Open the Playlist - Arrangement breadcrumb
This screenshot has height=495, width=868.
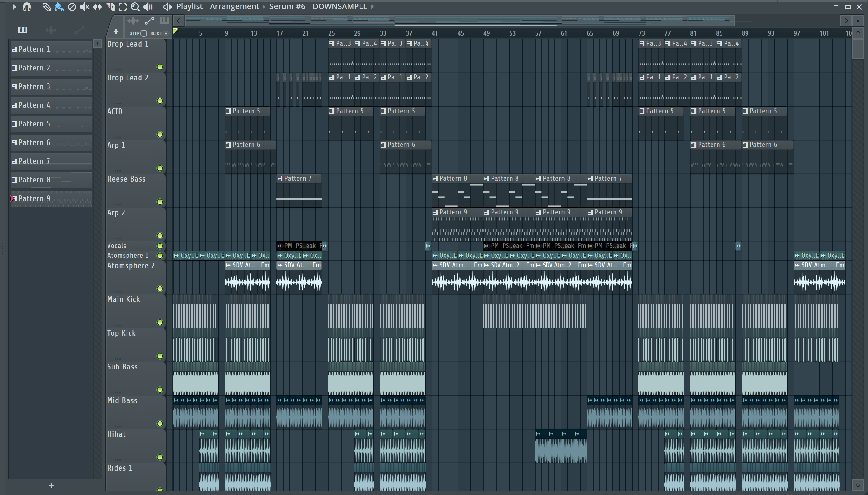(217, 6)
